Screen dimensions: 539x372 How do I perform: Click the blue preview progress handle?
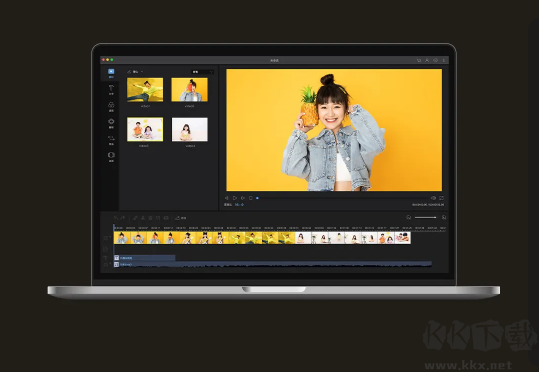coord(257,198)
